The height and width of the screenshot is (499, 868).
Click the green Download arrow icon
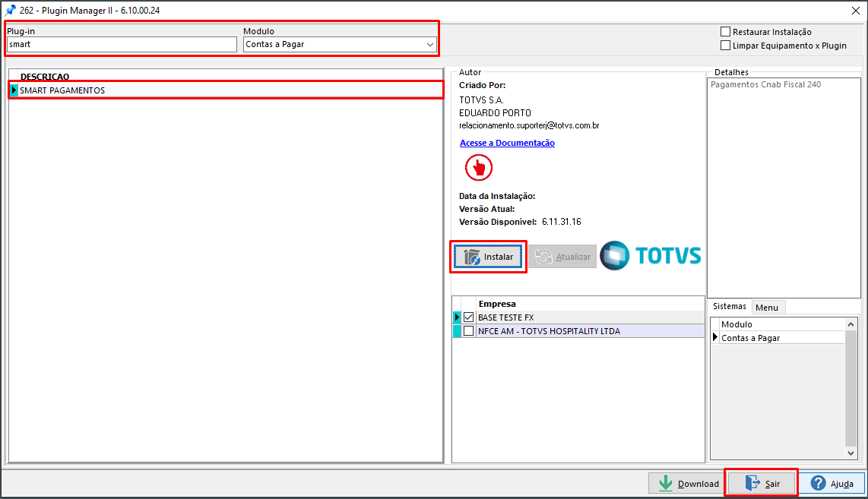pos(664,483)
